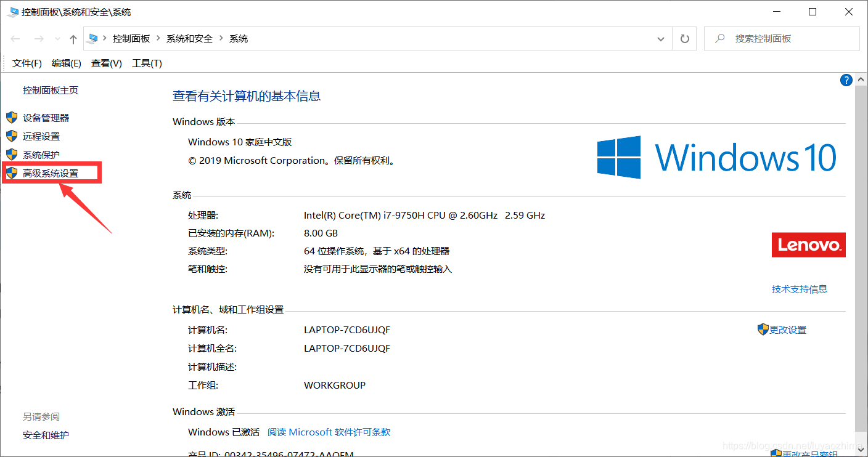Click 系统 breadcrumb in address bar

[239, 39]
